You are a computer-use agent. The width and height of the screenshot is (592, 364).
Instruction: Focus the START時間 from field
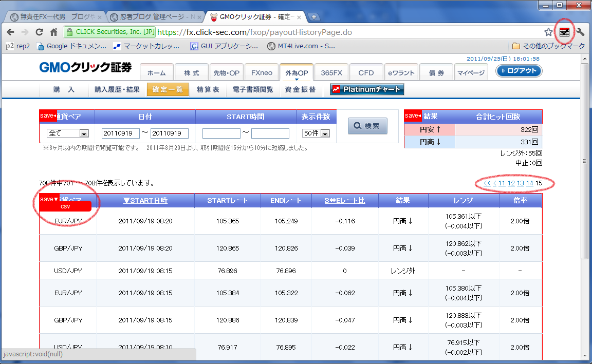221,133
